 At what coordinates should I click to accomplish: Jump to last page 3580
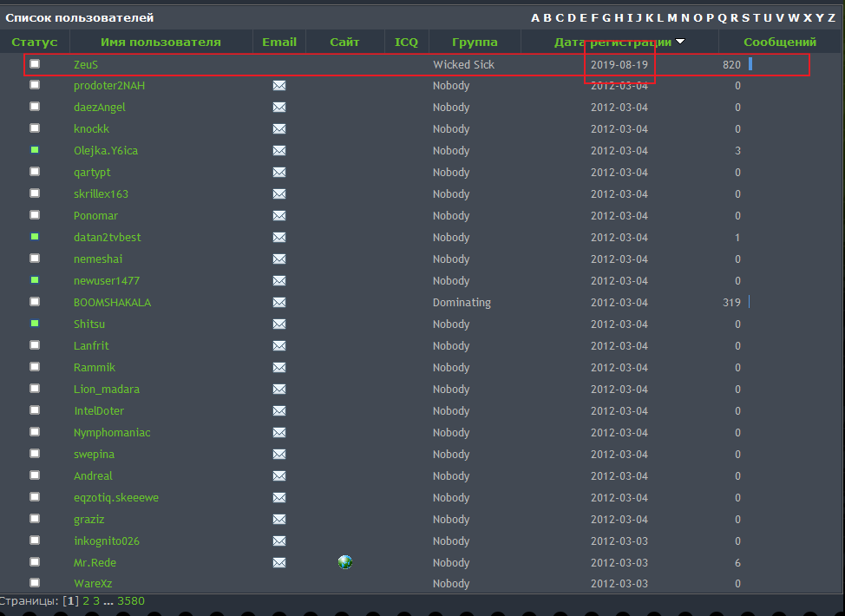pos(131,601)
